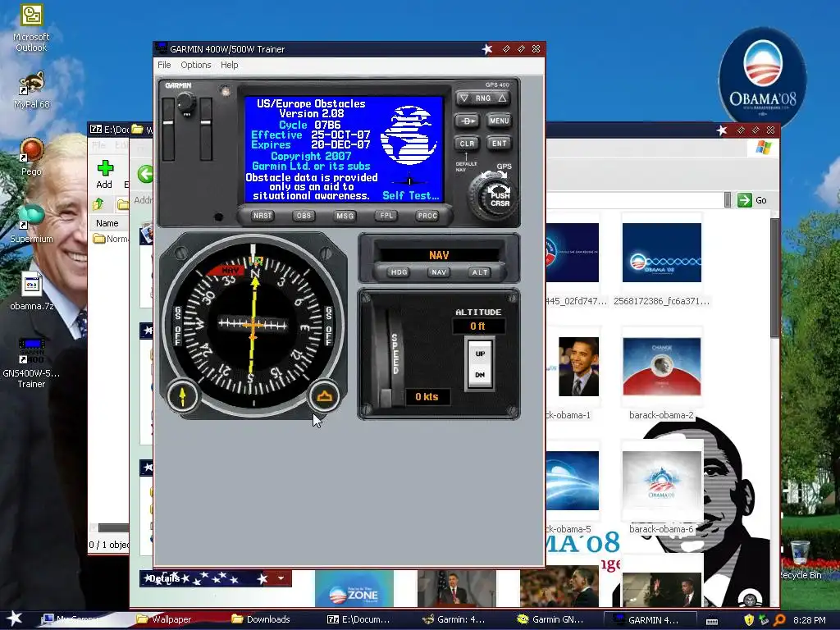Select the MSG key below the display
840x630 pixels.
[x=345, y=216]
